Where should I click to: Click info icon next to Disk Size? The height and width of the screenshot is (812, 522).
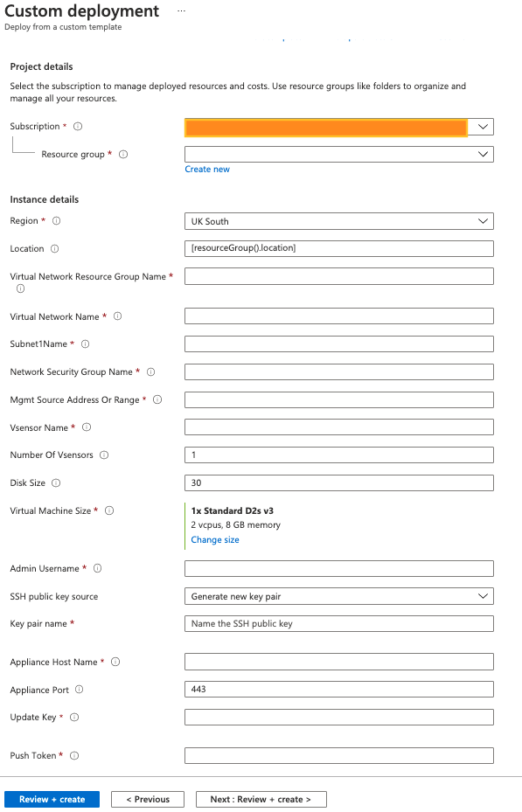(x=56, y=483)
